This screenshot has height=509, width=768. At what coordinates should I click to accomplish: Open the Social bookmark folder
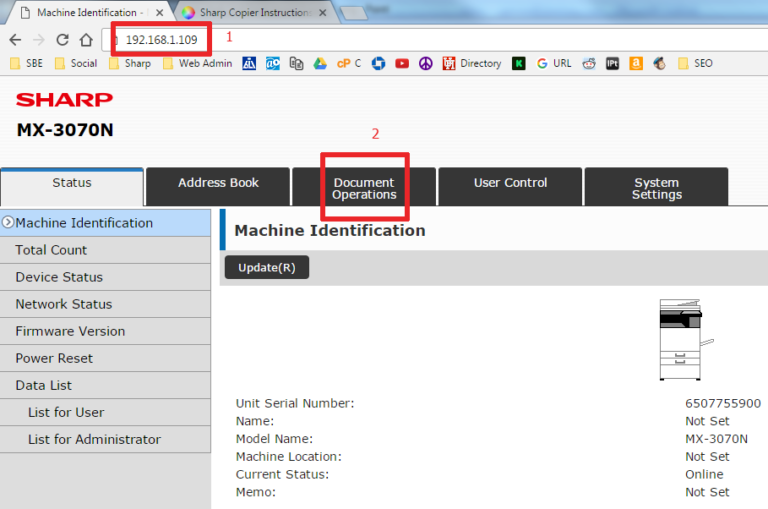click(76, 63)
